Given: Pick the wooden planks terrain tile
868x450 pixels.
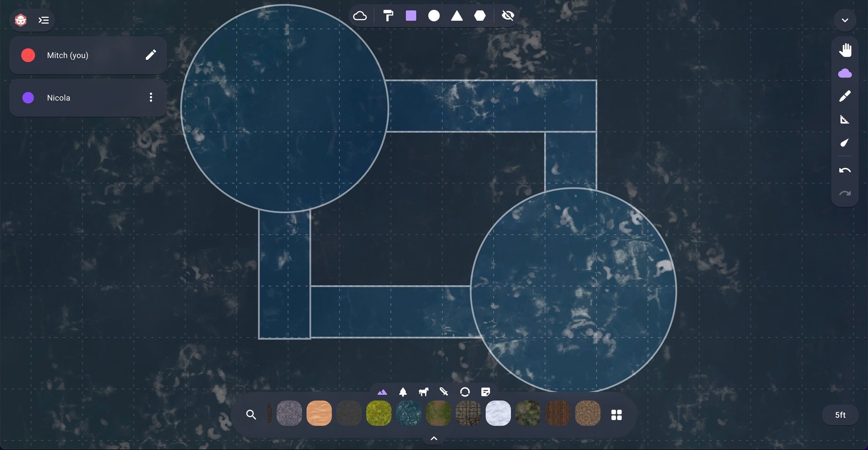Looking at the screenshot, I should point(558,413).
